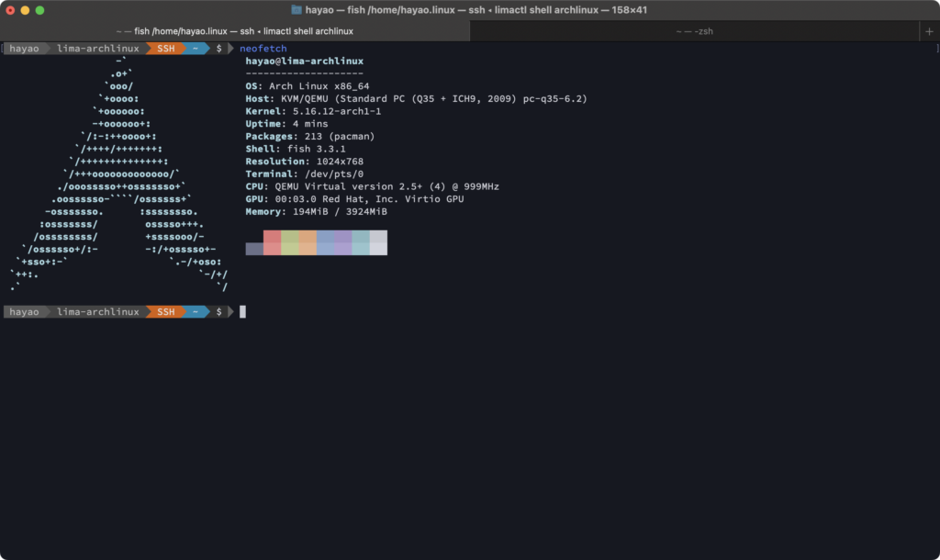
Task: Minimize the window using the yellow button
Action: [26, 10]
